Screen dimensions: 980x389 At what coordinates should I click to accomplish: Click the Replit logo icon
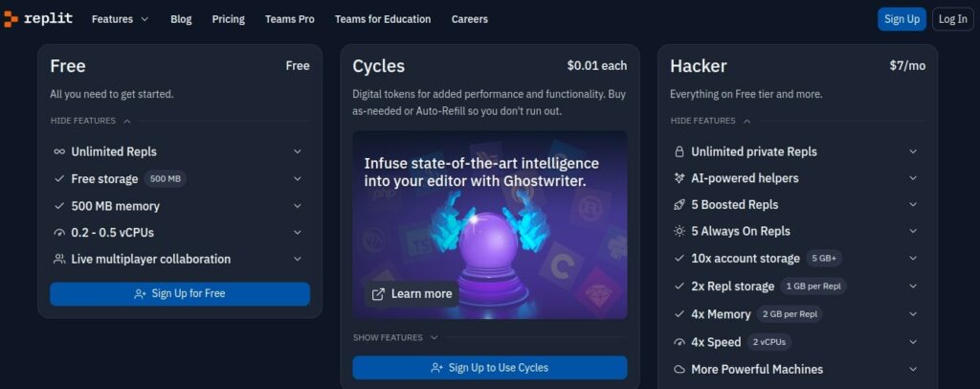pyautogui.click(x=11, y=18)
